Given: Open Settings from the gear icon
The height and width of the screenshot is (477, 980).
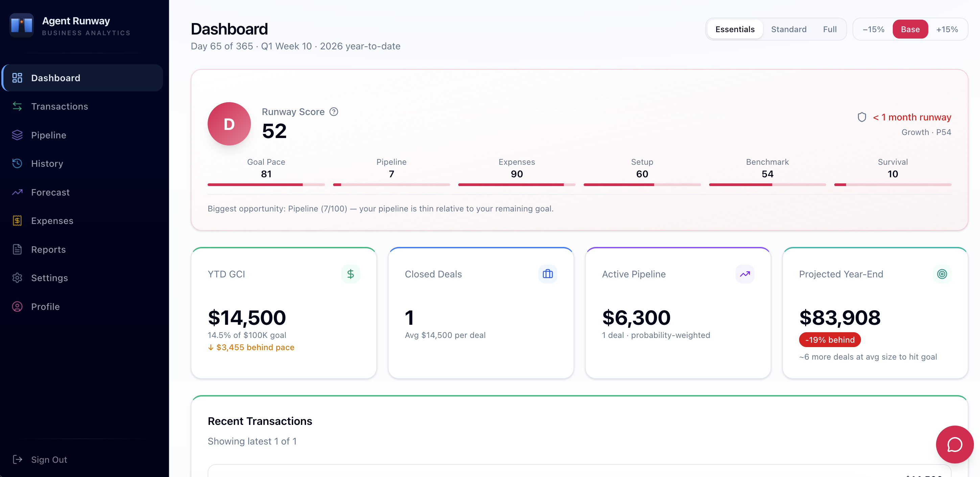Looking at the screenshot, I should [x=17, y=278].
